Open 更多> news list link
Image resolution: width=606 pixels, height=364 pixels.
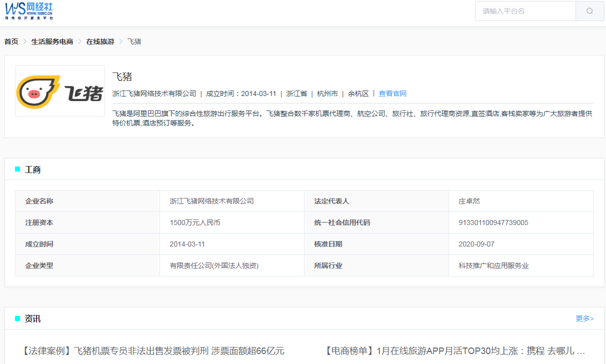[584, 318]
